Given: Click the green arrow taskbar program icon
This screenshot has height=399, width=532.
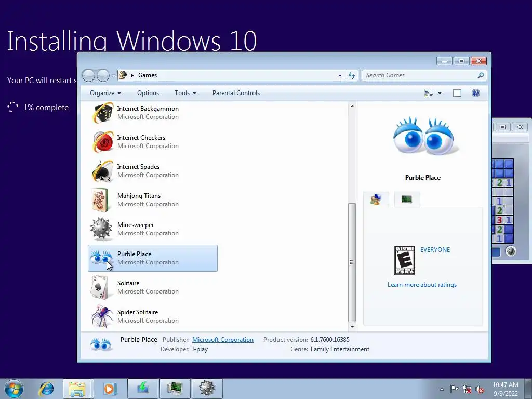Looking at the screenshot, I should tap(143, 389).
